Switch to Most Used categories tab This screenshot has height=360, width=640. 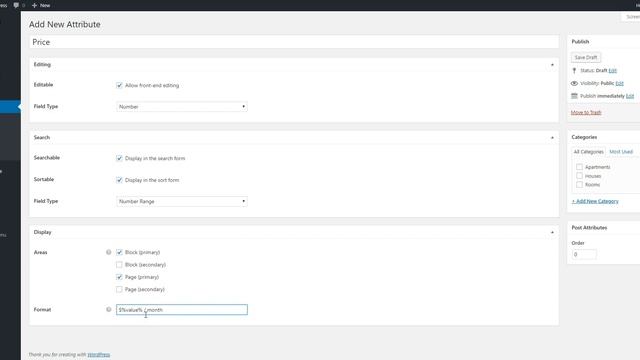click(x=621, y=152)
